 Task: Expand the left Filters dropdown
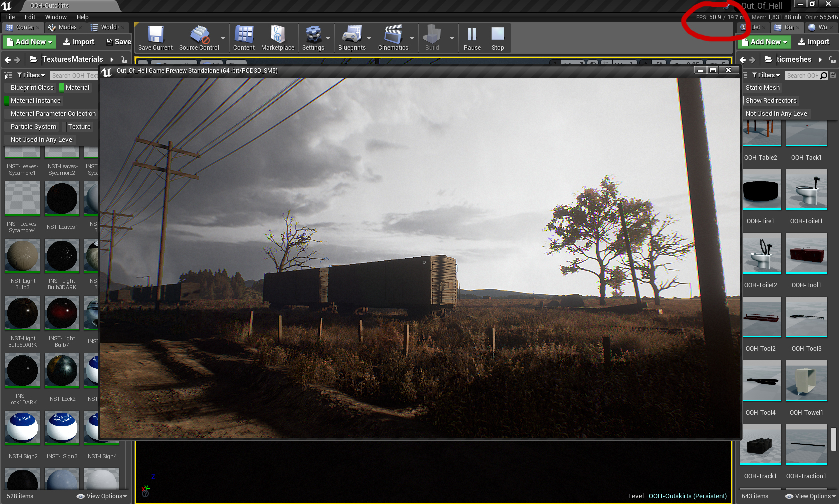pyautogui.click(x=31, y=75)
